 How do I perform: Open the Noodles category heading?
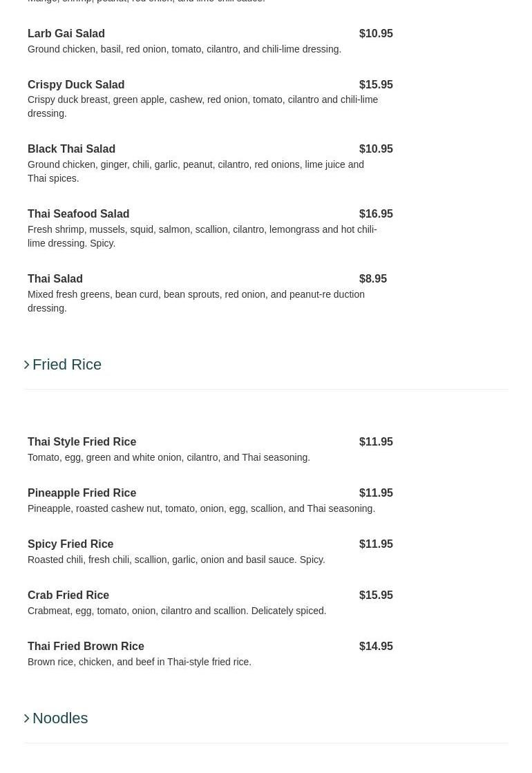pyautogui.click(x=60, y=718)
